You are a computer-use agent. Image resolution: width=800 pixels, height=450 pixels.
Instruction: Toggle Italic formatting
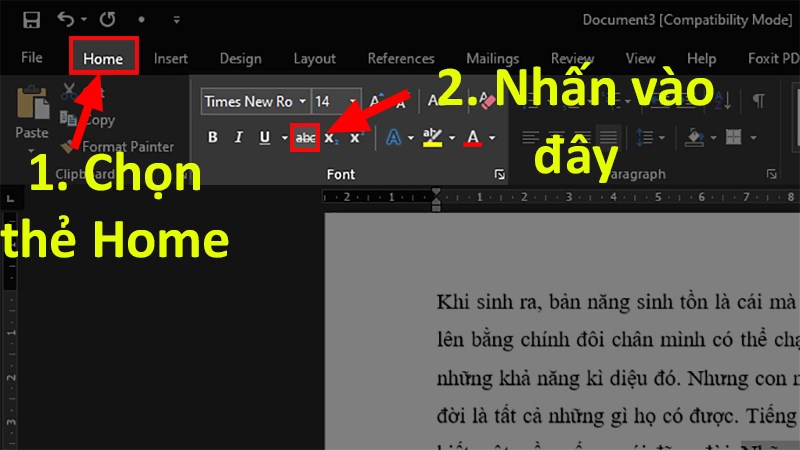pyautogui.click(x=238, y=137)
